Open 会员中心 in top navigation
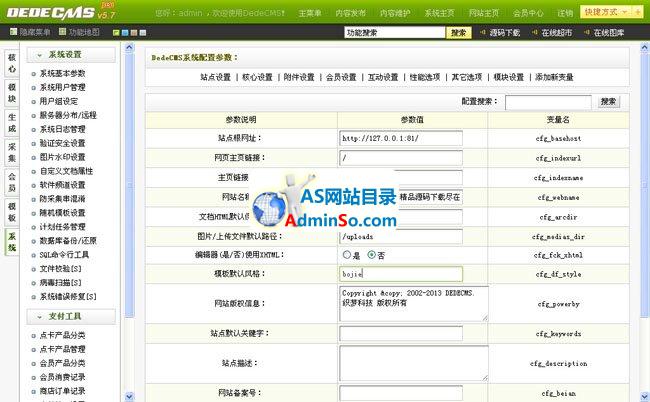 [528, 13]
